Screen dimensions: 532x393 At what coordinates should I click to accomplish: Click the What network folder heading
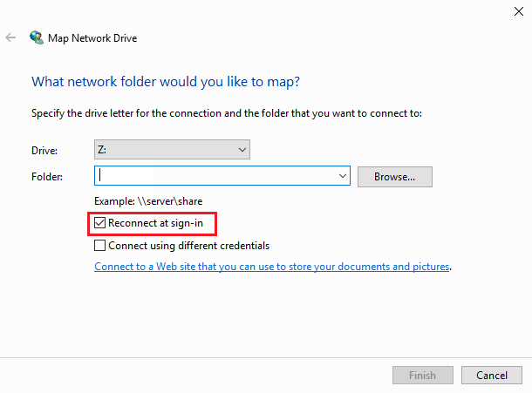[x=166, y=82]
